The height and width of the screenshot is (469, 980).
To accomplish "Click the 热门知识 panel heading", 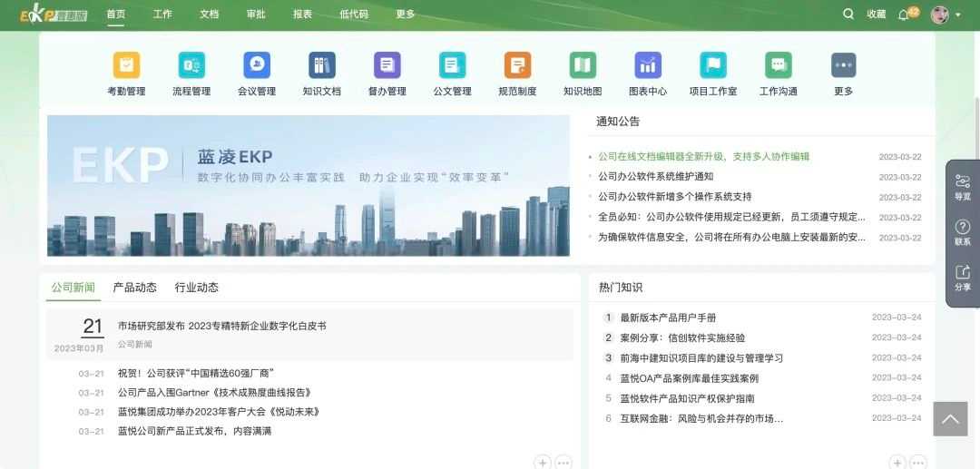I will [621, 288].
